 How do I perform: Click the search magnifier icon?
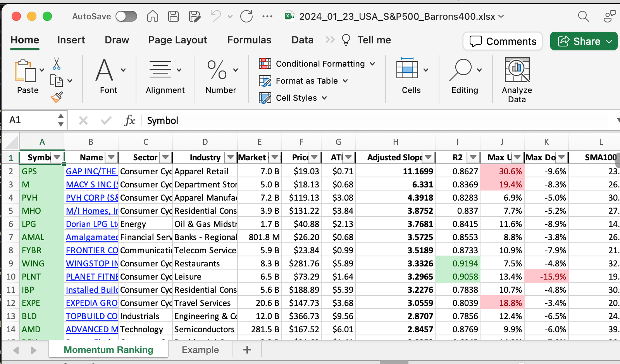(x=583, y=16)
